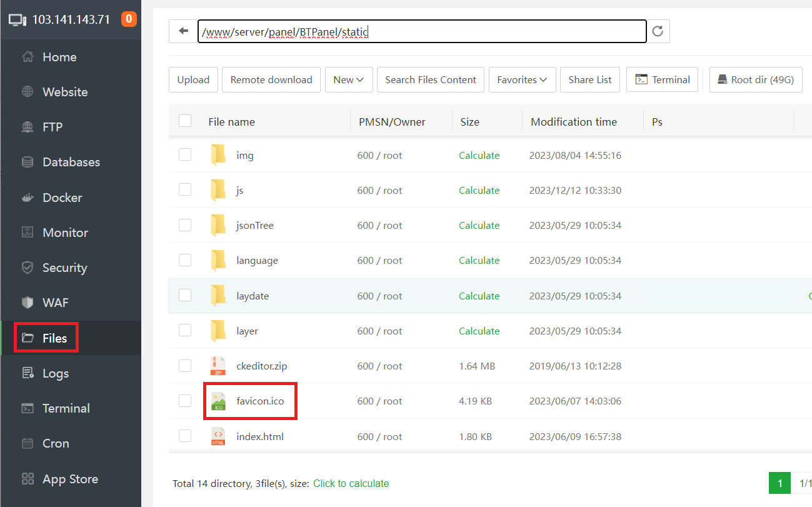Tick the checkbox beside favicon.ico
The width and height of the screenshot is (812, 507).
[185, 401]
